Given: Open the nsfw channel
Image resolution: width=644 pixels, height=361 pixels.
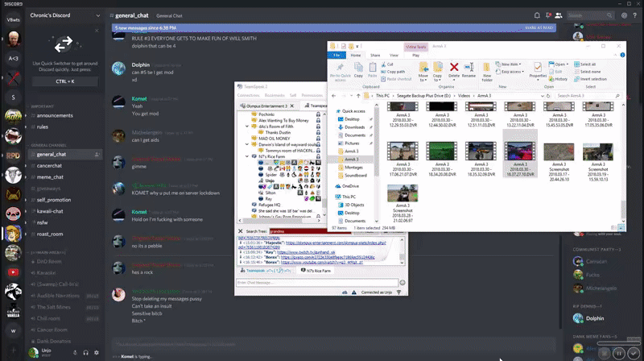Looking at the screenshot, I should click(x=43, y=222).
